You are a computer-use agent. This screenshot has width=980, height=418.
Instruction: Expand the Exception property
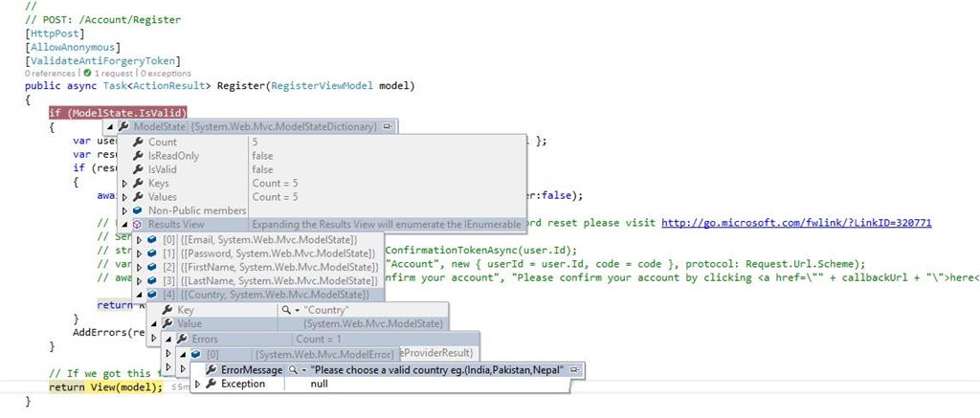point(198,385)
